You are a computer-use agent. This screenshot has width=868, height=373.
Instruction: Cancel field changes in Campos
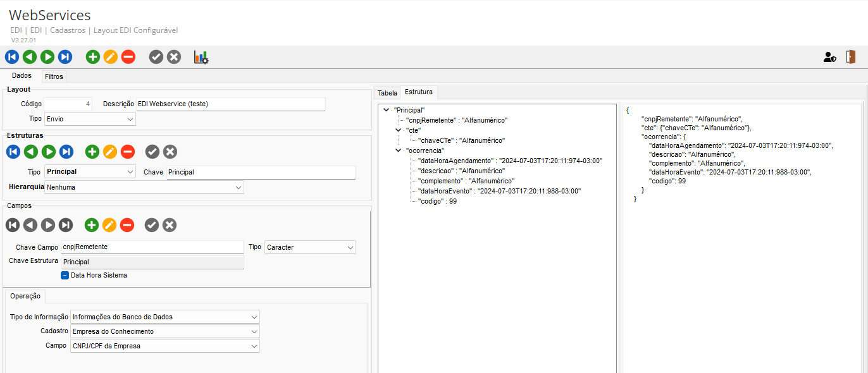pyautogui.click(x=170, y=225)
